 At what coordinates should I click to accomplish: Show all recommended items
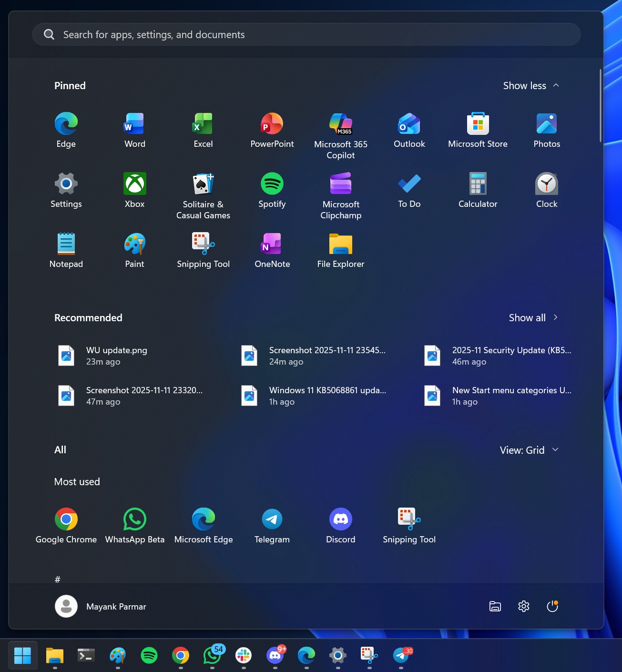(533, 317)
